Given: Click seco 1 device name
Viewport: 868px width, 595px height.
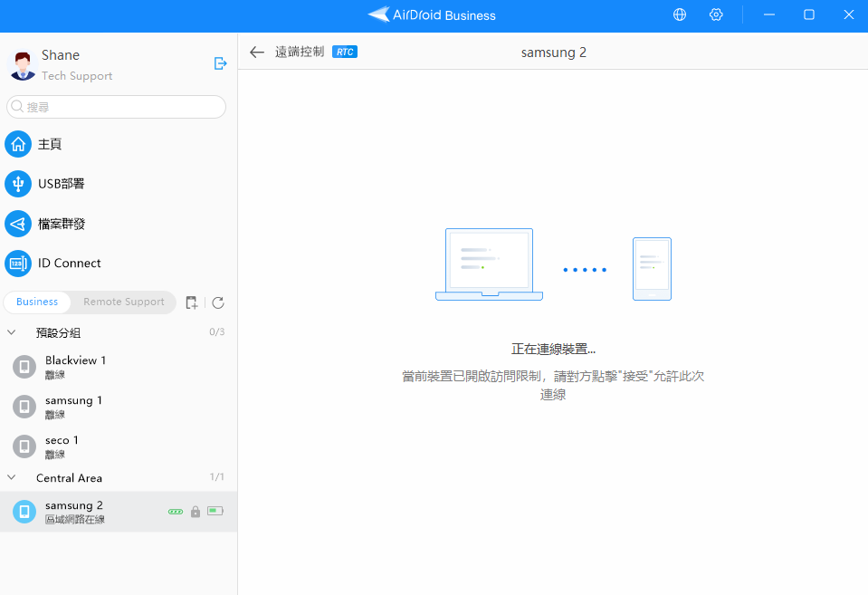Looking at the screenshot, I should pos(62,440).
